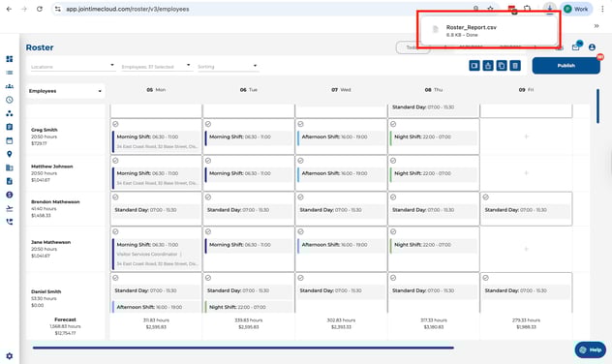Open the buildings sidebar icon
612x364 pixels.
point(10,167)
